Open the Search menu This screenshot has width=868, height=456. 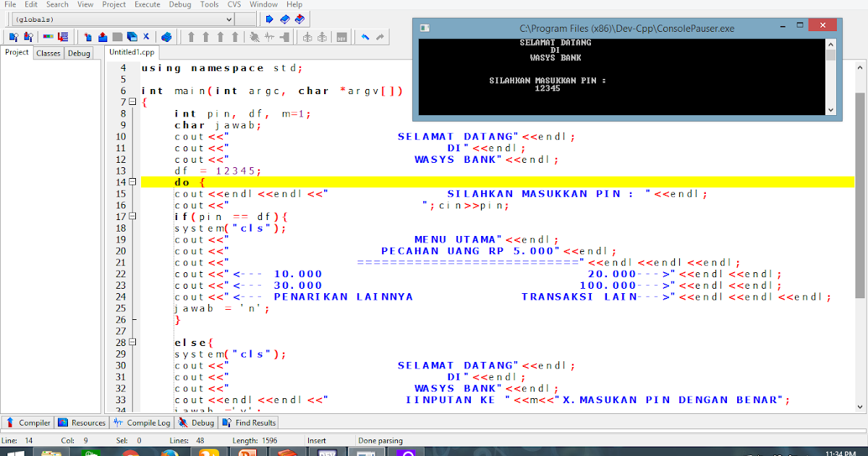pos(57,4)
